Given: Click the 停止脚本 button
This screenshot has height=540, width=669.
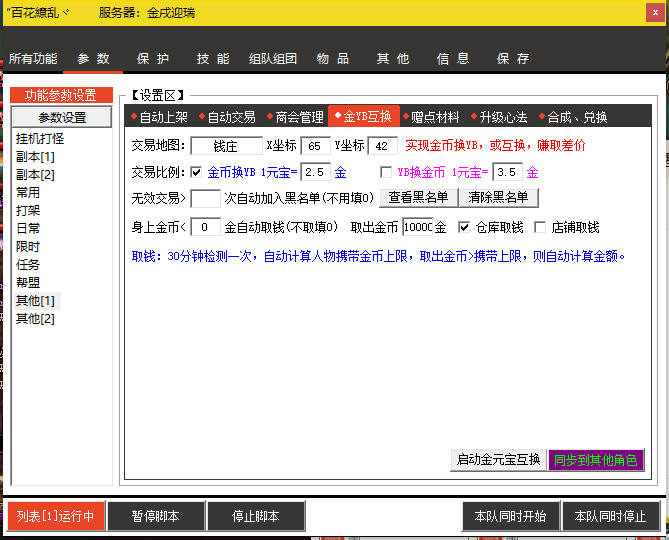Looking at the screenshot, I should click(256, 516).
